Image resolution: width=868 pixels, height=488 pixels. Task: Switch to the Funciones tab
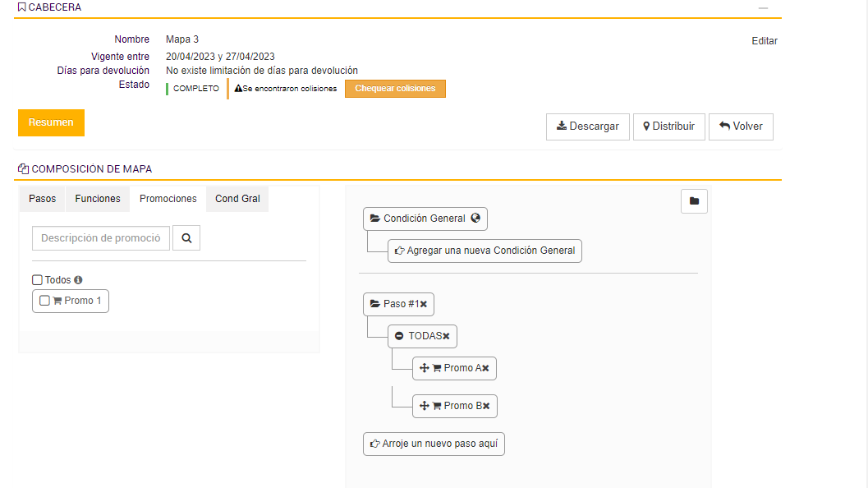click(98, 199)
